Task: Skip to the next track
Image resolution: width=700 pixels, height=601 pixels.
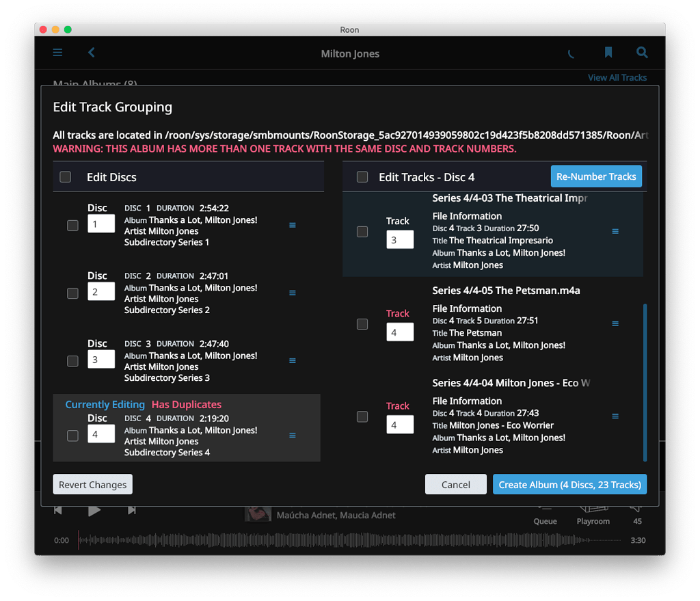Action: coord(132,509)
